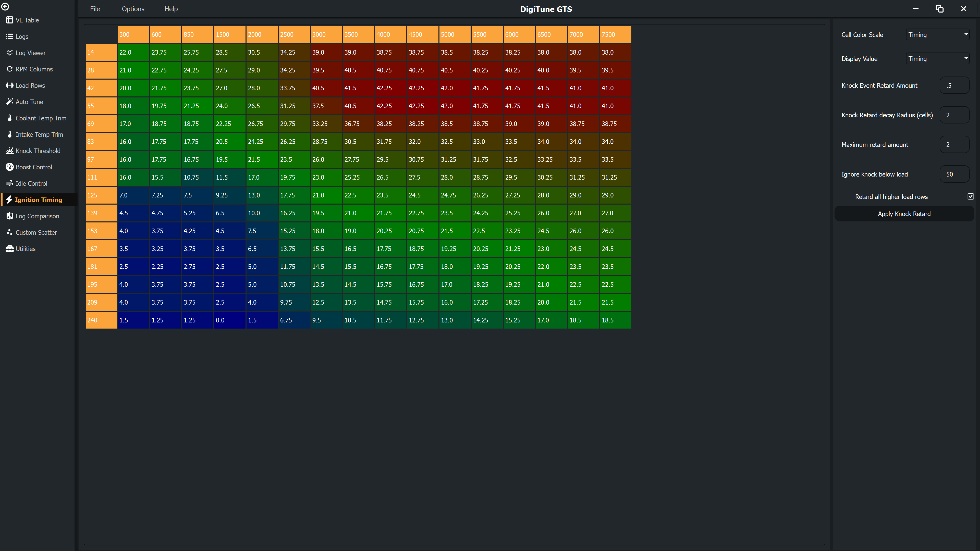The image size is (980, 551).
Task: Click cell 24.75 in load row 125
Action: [x=455, y=195]
